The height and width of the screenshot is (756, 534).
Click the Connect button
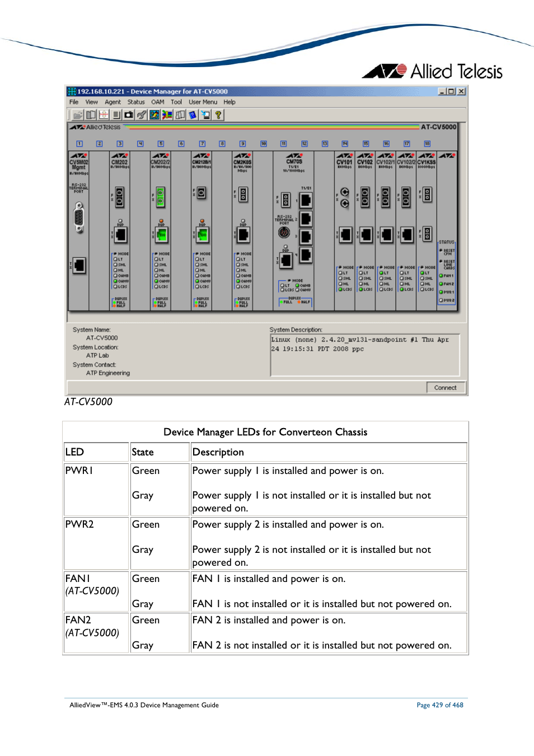445,388
